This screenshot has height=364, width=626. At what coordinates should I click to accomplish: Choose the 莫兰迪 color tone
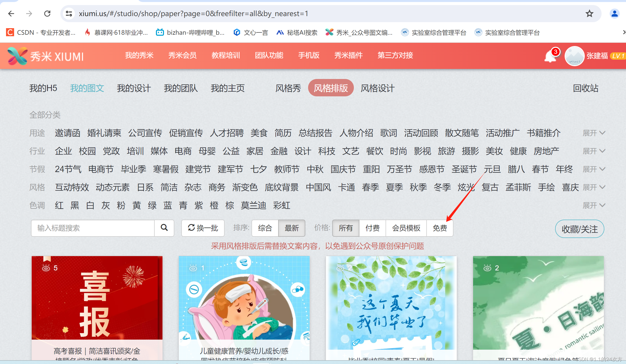point(253,205)
